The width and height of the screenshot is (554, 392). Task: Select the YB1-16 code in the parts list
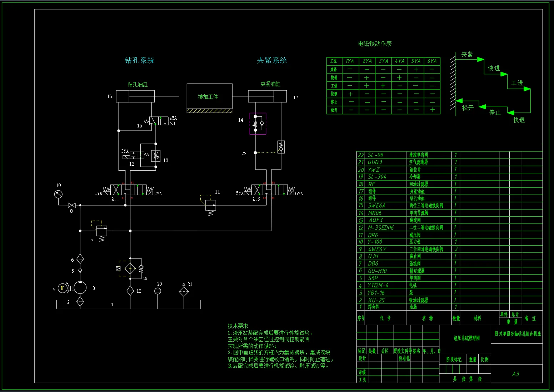click(376, 293)
